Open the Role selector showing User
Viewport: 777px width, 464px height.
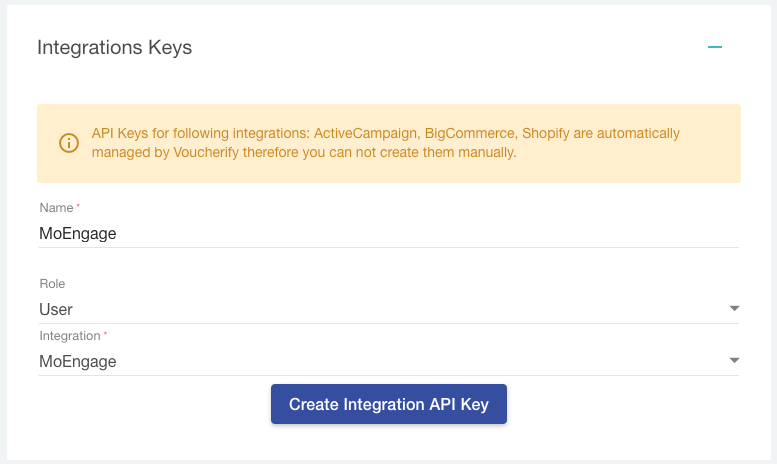[x=380, y=309]
